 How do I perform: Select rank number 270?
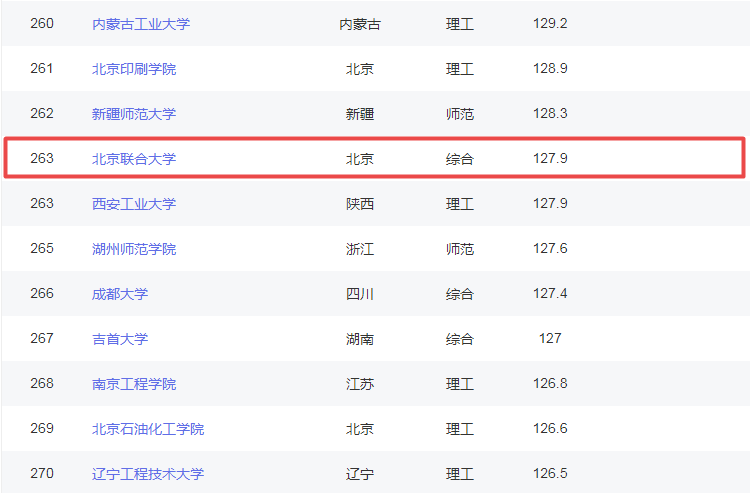click(42, 473)
